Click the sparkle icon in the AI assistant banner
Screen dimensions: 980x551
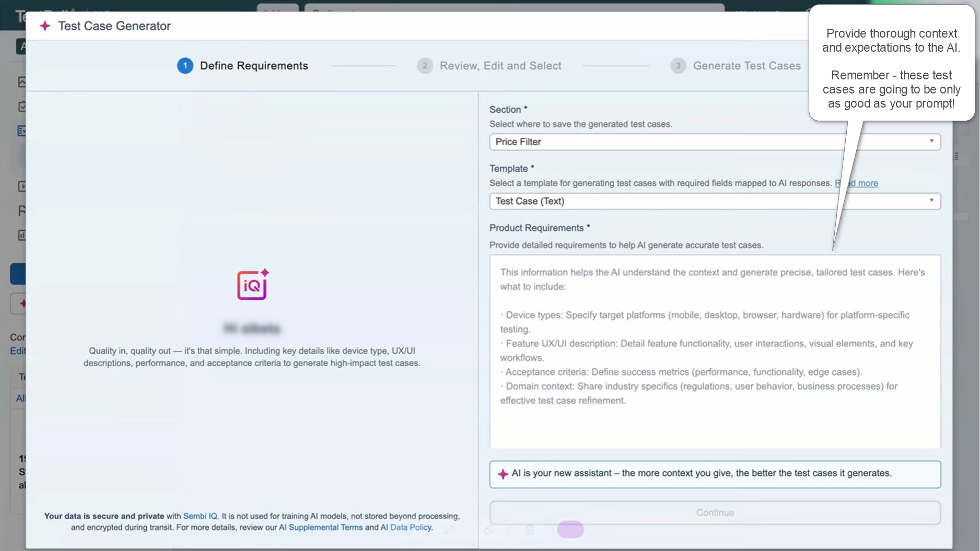pyautogui.click(x=503, y=474)
